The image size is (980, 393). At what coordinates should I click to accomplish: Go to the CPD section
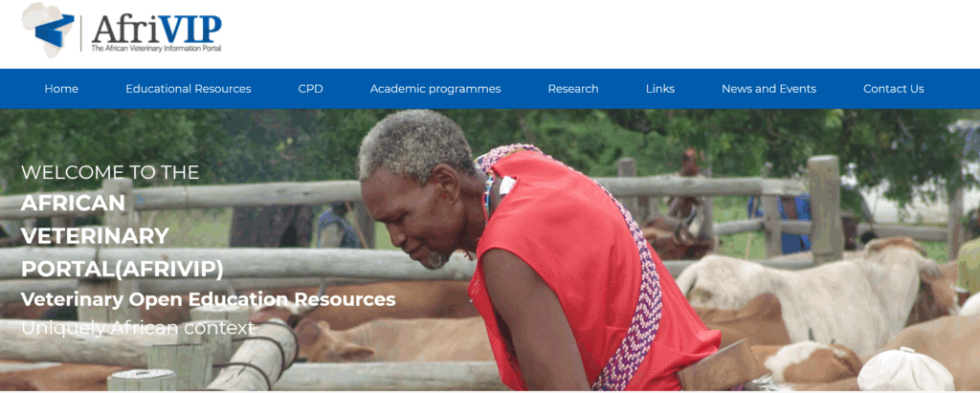coord(311,89)
